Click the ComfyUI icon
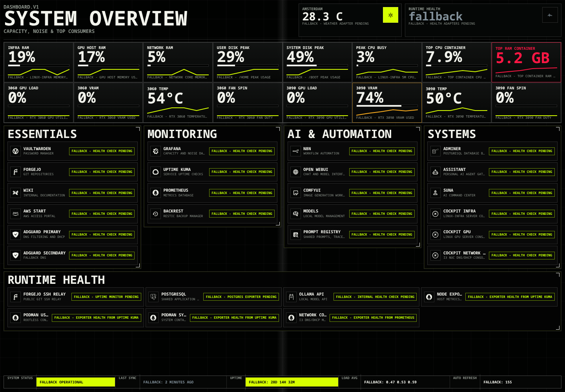 click(x=295, y=193)
